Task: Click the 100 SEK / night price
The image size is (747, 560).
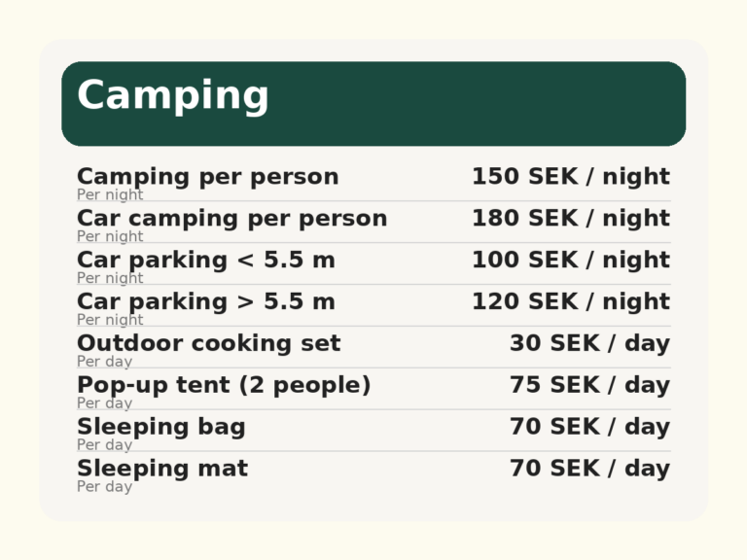Action: coord(570,261)
